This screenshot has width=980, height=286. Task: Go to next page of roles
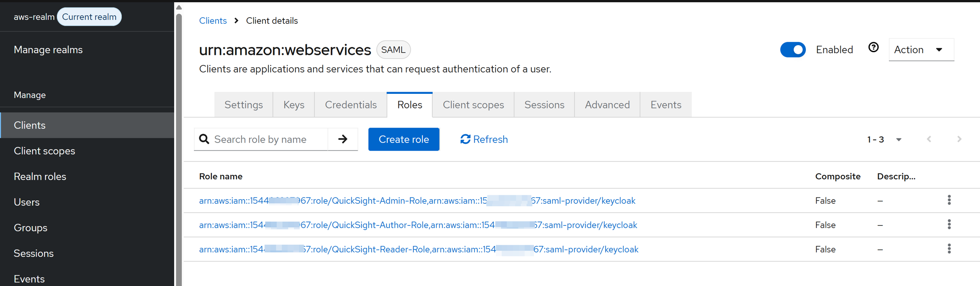pyautogui.click(x=959, y=139)
